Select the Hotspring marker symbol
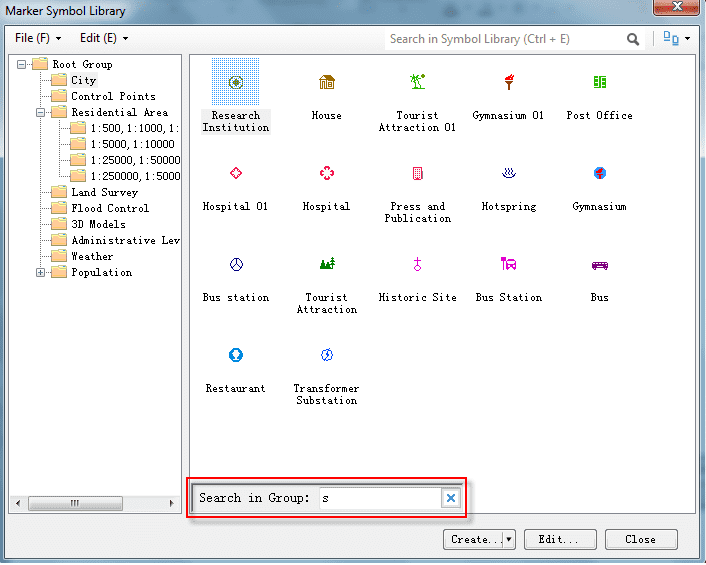Viewport: 706px width, 565px height. (508, 174)
